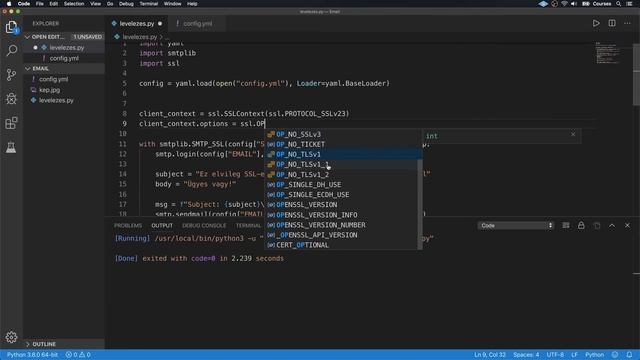Change the Python language mode
Screen dimensions: 640x360
[x=594, y=355]
